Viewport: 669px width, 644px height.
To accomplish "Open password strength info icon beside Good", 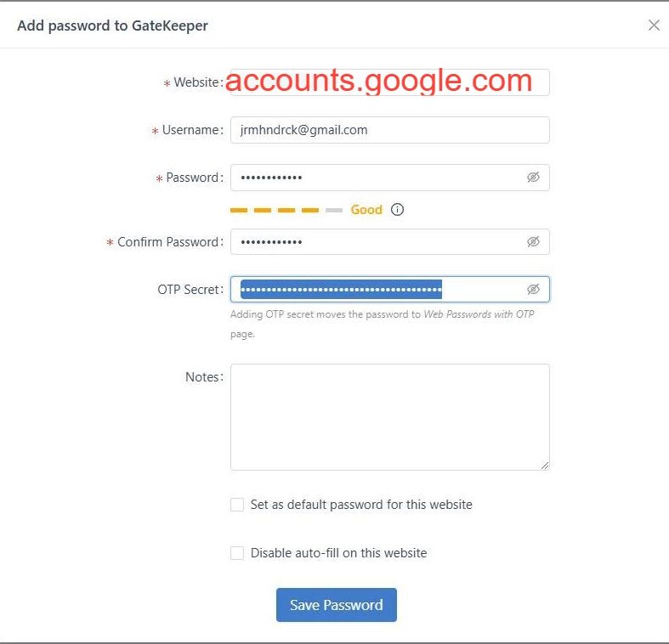I will 397,209.
